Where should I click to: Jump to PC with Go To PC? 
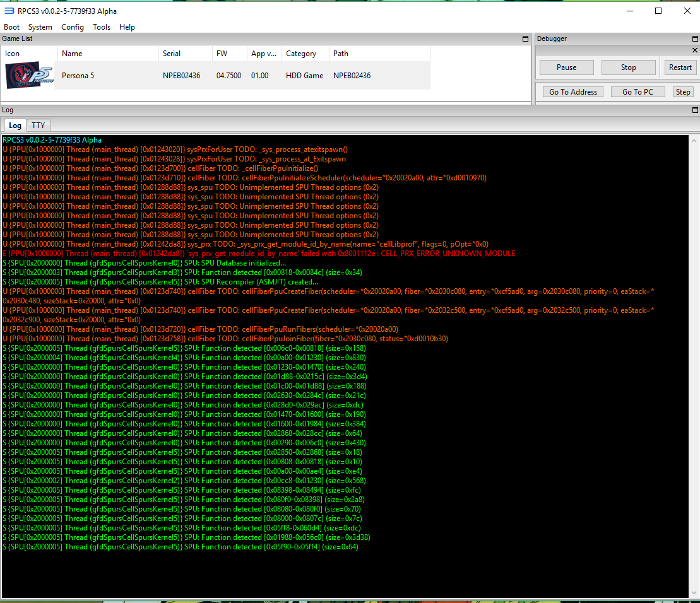pyautogui.click(x=638, y=92)
